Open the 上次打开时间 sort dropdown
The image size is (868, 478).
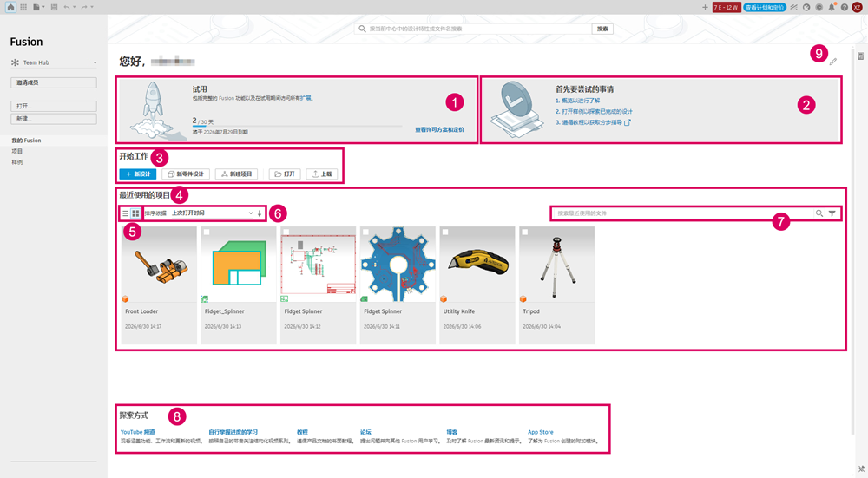pos(212,213)
